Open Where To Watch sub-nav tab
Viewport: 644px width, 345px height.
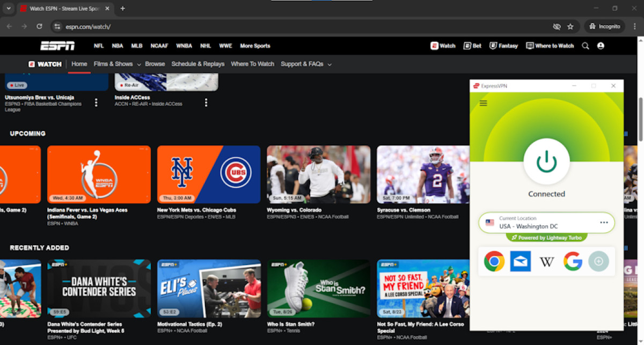(x=252, y=64)
